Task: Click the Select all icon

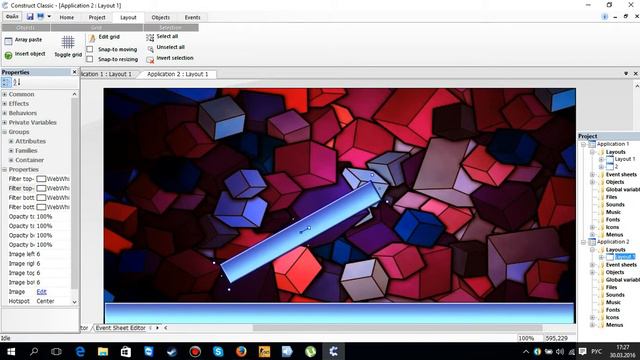Action: [150, 38]
